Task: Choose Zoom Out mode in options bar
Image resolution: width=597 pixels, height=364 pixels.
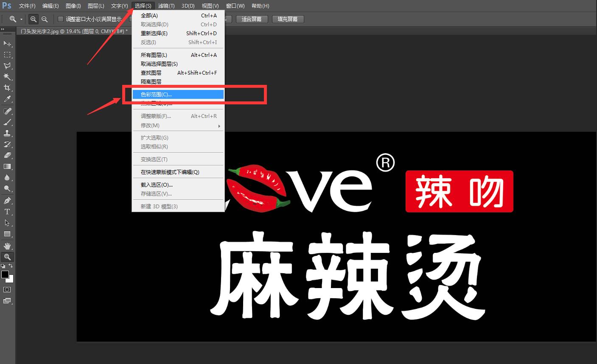Action: 45,19
